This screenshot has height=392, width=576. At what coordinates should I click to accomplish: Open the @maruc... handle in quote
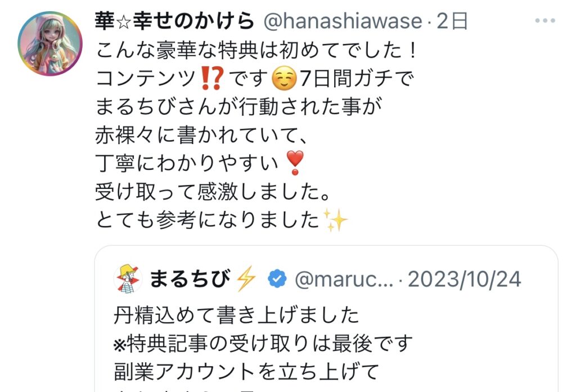(x=344, y=279)
